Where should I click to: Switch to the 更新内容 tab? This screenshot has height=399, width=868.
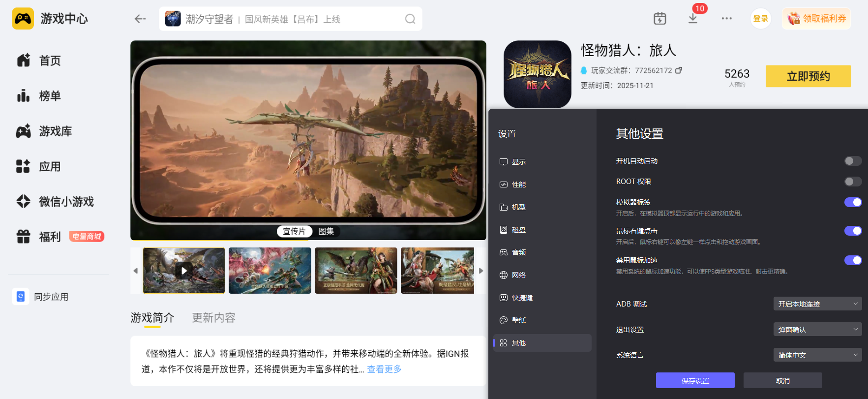pyautogui.click(x=213, y=318)
